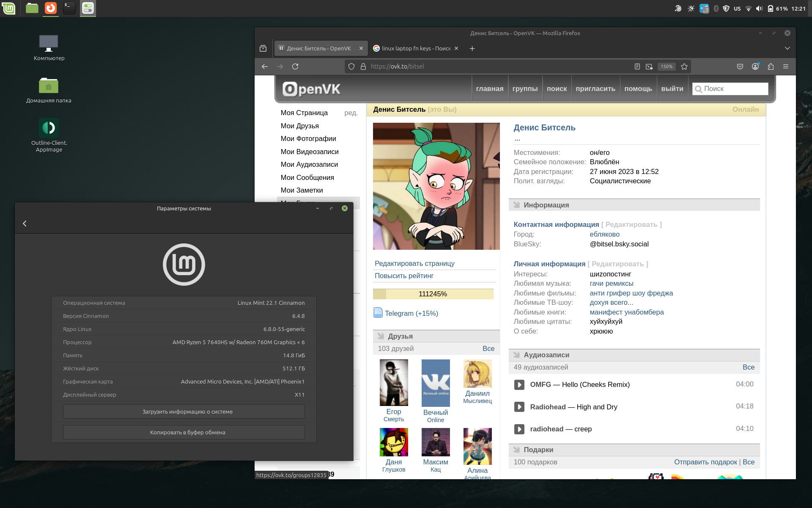Collapse the Информация section arrow
This screenshot has width=812, height=508.
click(x=516, y=205)
